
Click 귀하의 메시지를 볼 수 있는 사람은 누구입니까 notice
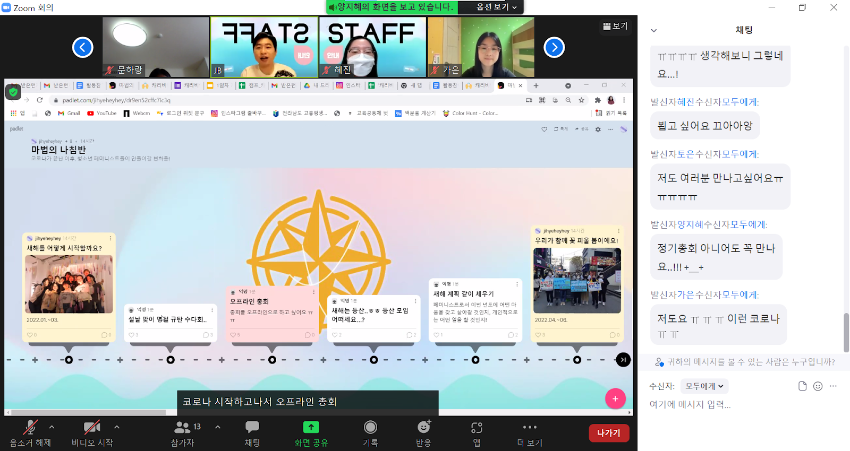coord(745,362)
